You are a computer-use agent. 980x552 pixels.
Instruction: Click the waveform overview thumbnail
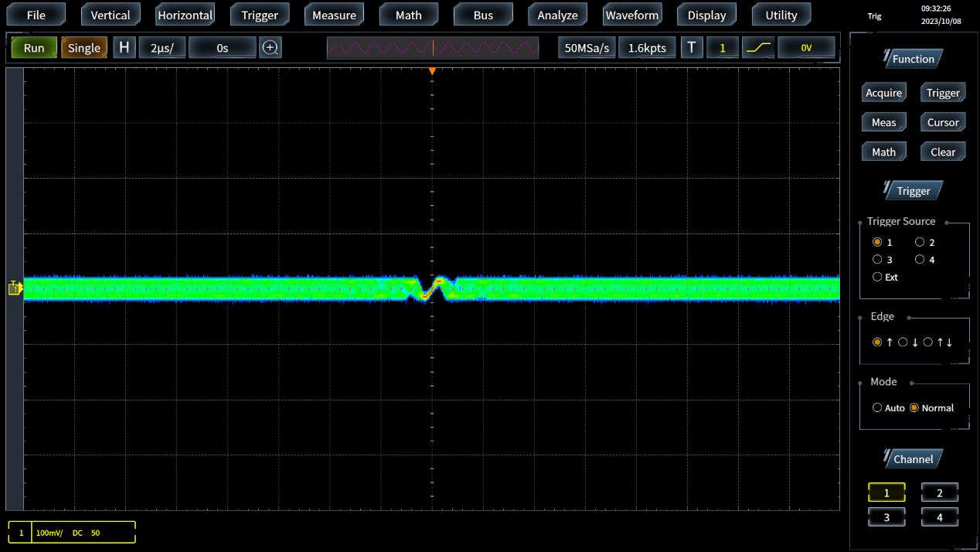coord(433,48)
